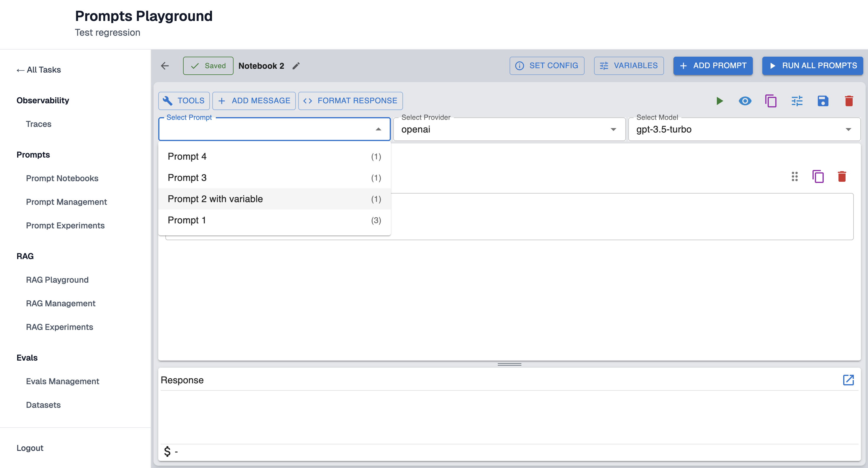Grab the message drag handle dots
Screen dimensions: 868x468
tap(794, 176)
